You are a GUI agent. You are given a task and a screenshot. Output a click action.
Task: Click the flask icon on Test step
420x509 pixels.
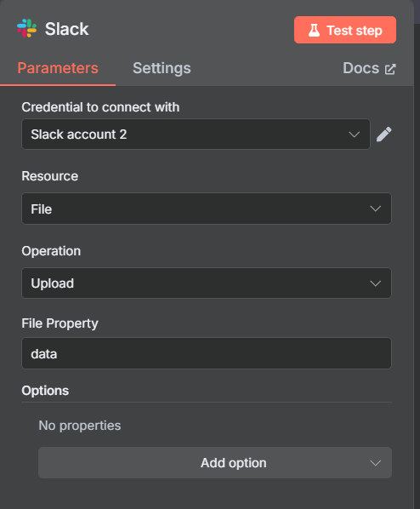(x=314, y=30)
